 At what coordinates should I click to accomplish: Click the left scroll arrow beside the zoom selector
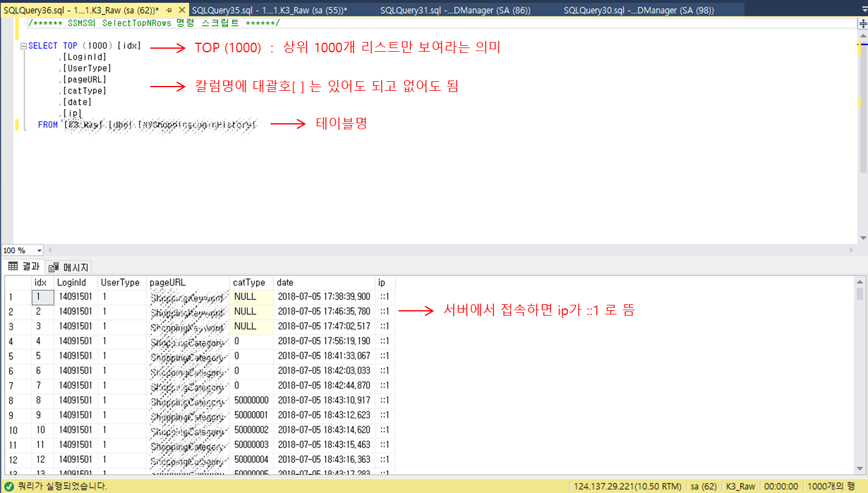click(50, 250)
